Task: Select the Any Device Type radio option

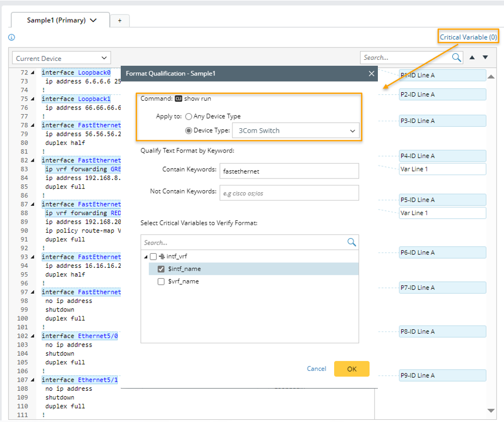Action: click(x=189, y=116)
